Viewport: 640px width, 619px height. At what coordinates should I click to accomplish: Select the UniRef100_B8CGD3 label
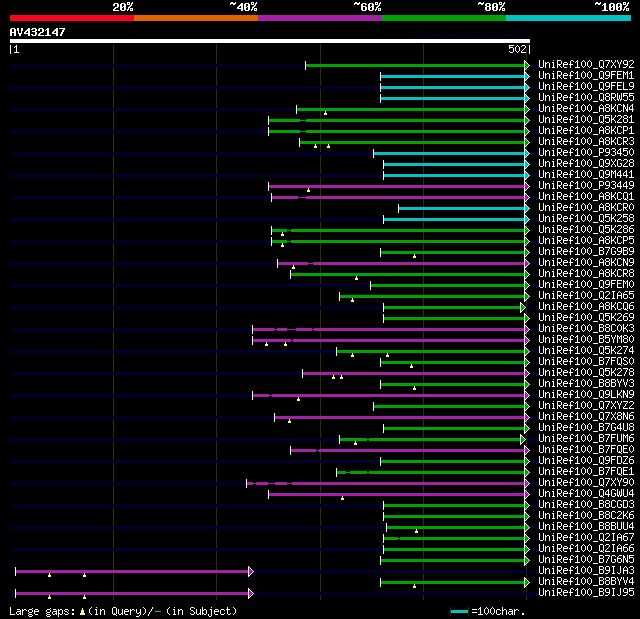pos(586,505)
